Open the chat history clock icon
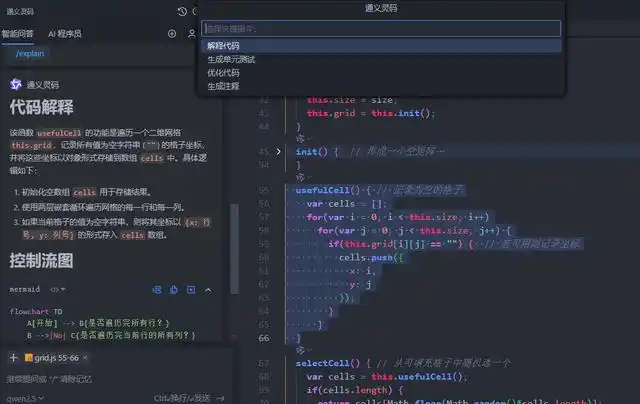Viewport: 640px width, 404px height. click(x=182, y=11)
